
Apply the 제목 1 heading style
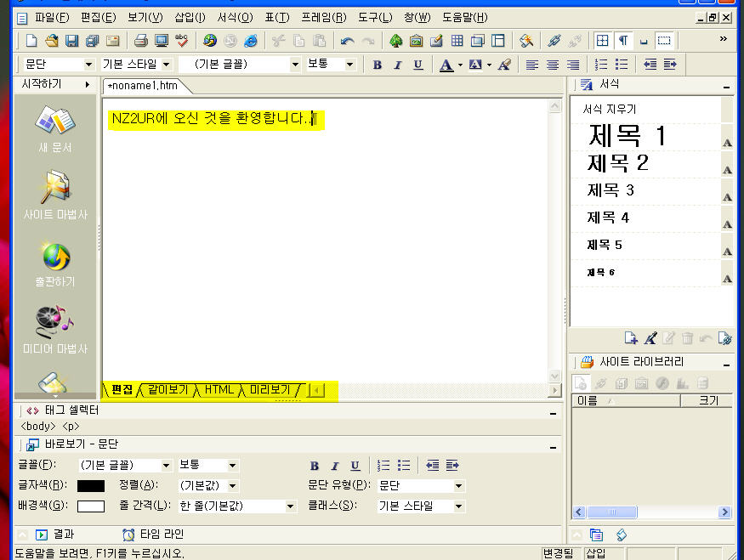(x=627, y=136)
